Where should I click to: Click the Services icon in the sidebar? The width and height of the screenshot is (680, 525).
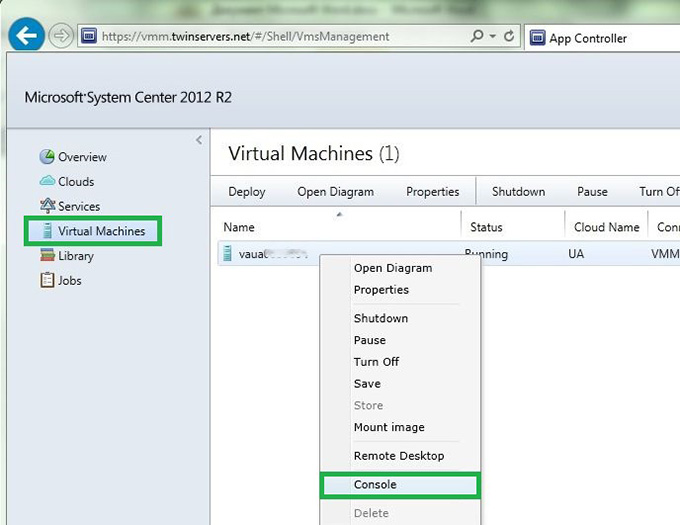[47, 205]
